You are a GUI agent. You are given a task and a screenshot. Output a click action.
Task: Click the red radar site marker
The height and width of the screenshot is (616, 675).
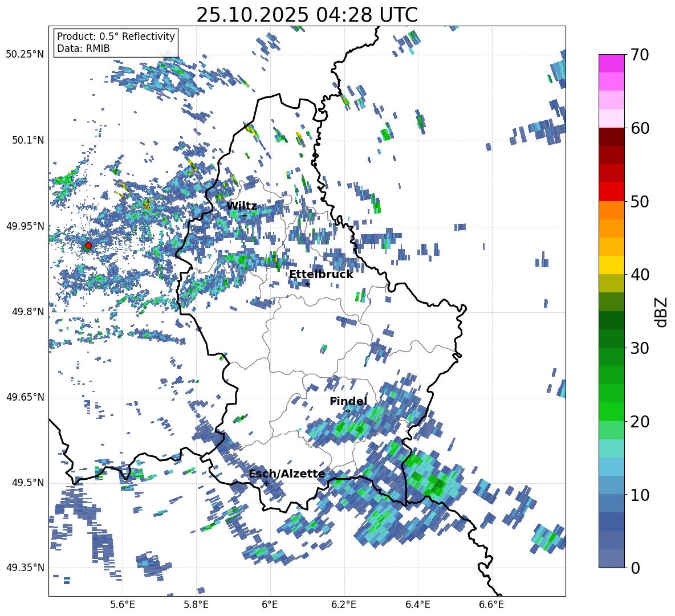coord(88,246)
